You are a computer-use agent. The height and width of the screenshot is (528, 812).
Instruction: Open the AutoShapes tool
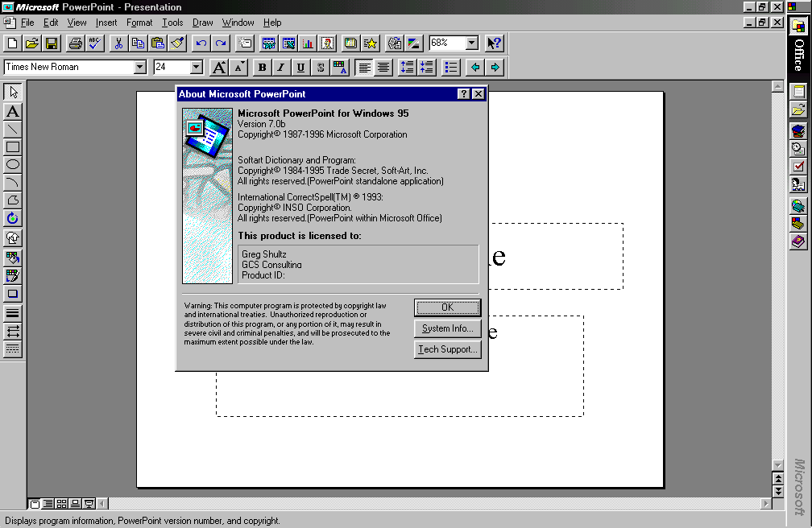click(x=13, y=238)
